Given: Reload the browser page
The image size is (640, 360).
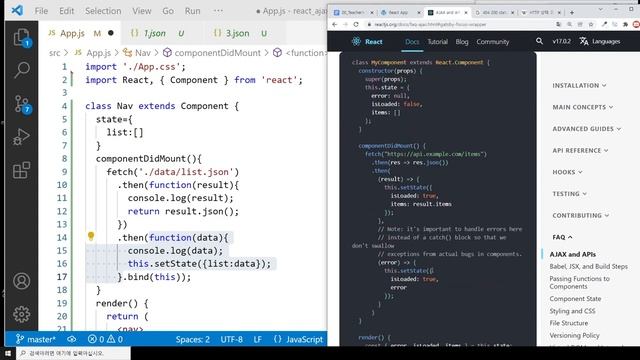Looking at the screenshot, I should [356, 24].
